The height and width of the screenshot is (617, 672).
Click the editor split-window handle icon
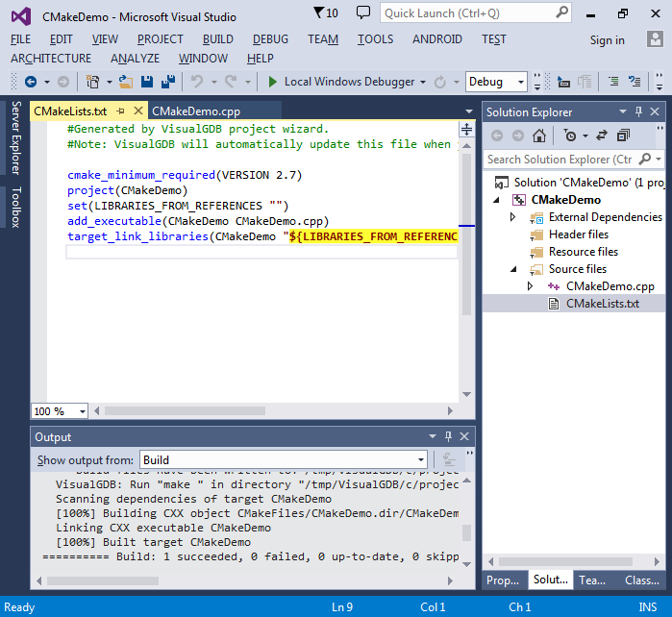466,129
